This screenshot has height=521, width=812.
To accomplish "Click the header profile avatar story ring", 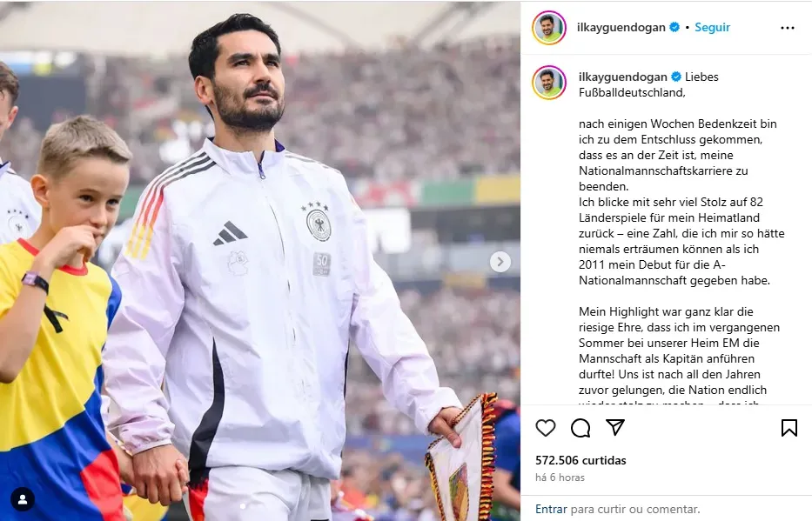I will click(x=549, y=28).
